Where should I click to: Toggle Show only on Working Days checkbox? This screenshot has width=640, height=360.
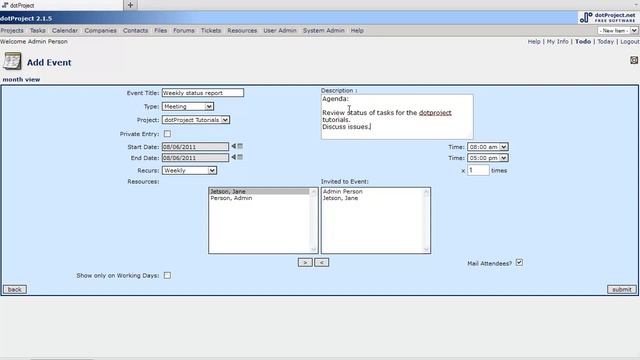(167, 276)
